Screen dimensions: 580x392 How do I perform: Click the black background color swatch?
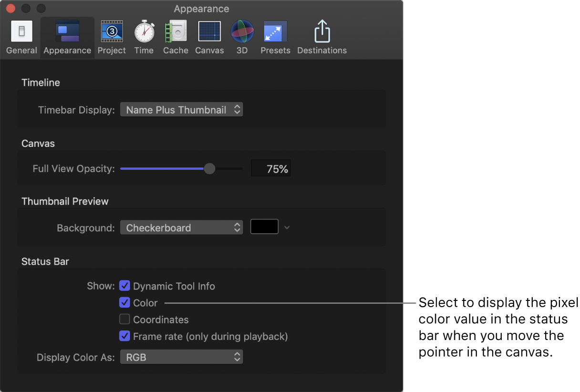[x=264, y=227]
